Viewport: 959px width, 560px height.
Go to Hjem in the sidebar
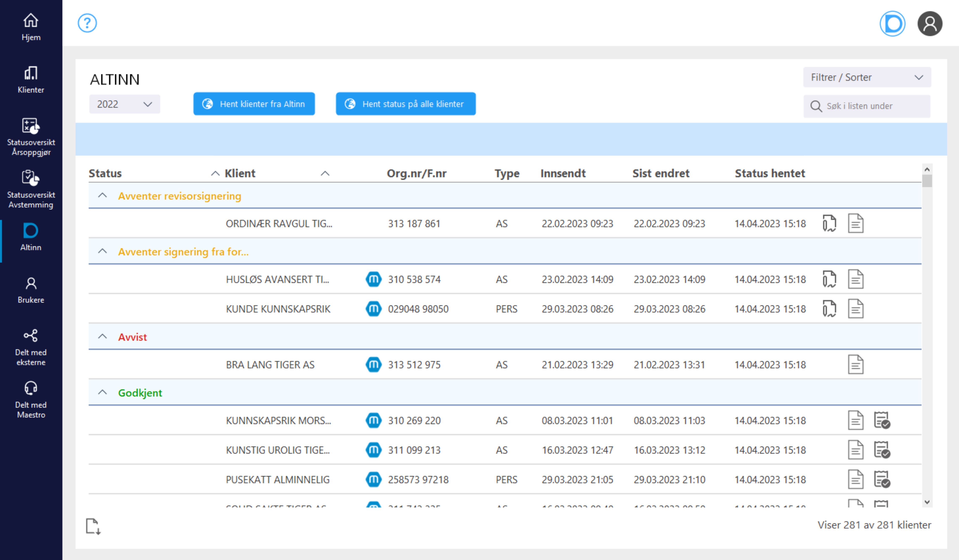pyautogui.click(x=31, y=27)
